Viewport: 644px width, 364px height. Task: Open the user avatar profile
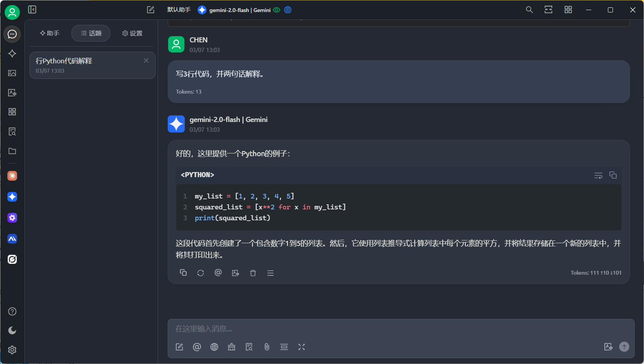[x=12, y=12]
